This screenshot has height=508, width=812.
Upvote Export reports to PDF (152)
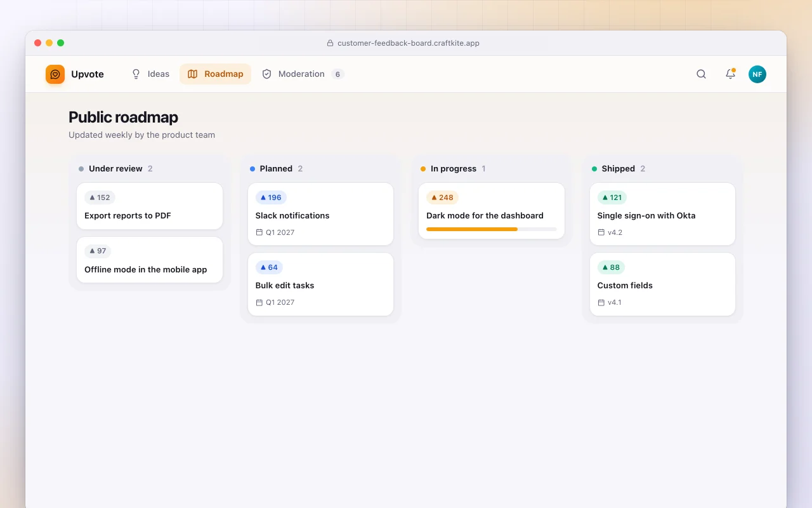click(100, 197)
